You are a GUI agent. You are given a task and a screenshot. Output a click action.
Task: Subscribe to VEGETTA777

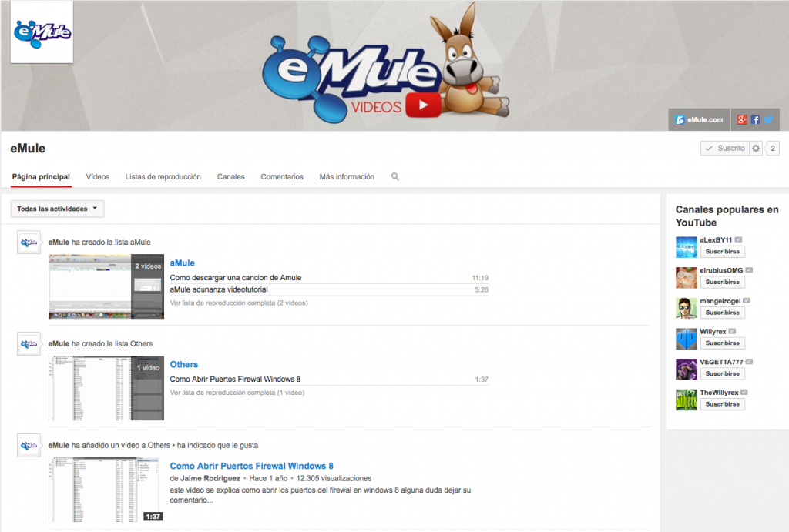tap(723, 374)
